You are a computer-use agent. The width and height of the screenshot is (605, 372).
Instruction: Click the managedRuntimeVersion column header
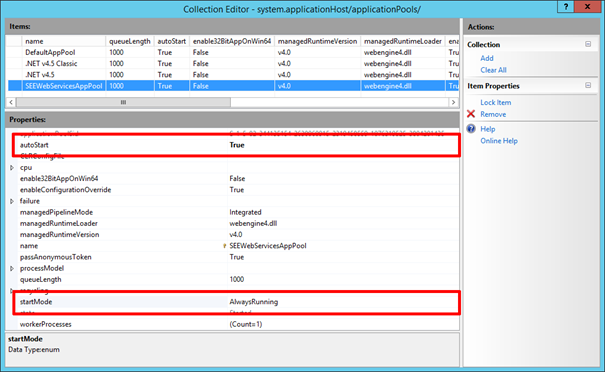[x=317, y=41]
